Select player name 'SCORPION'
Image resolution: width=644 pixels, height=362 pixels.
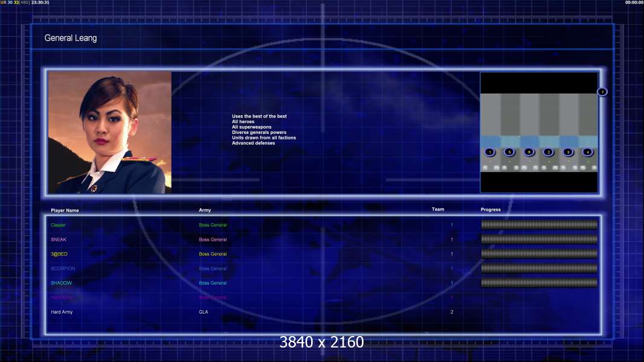63,268
